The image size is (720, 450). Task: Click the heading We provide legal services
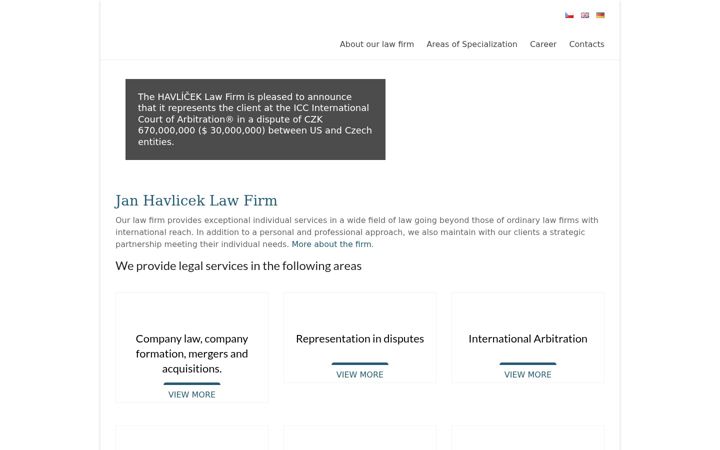pos(238,266)
